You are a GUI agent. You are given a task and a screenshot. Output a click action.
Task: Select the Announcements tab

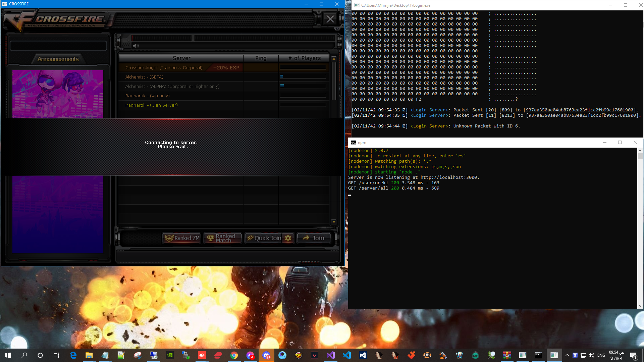point(58,59)
